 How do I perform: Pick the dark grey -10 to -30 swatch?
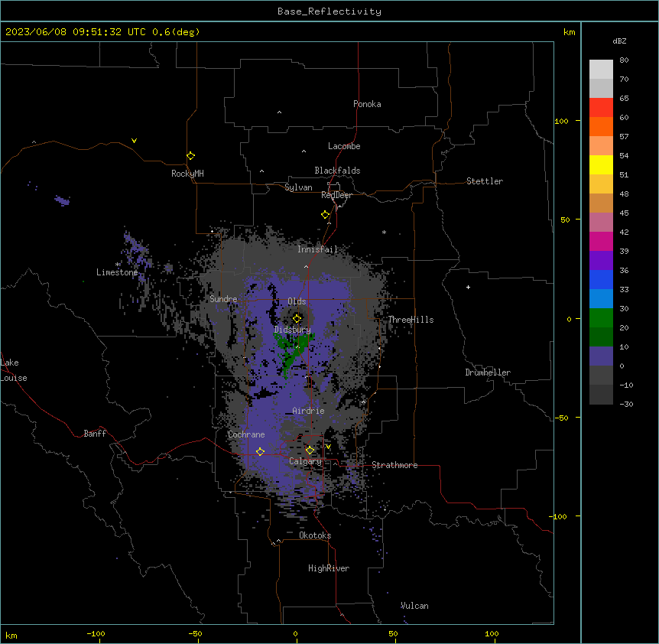(x=601, y=395)
